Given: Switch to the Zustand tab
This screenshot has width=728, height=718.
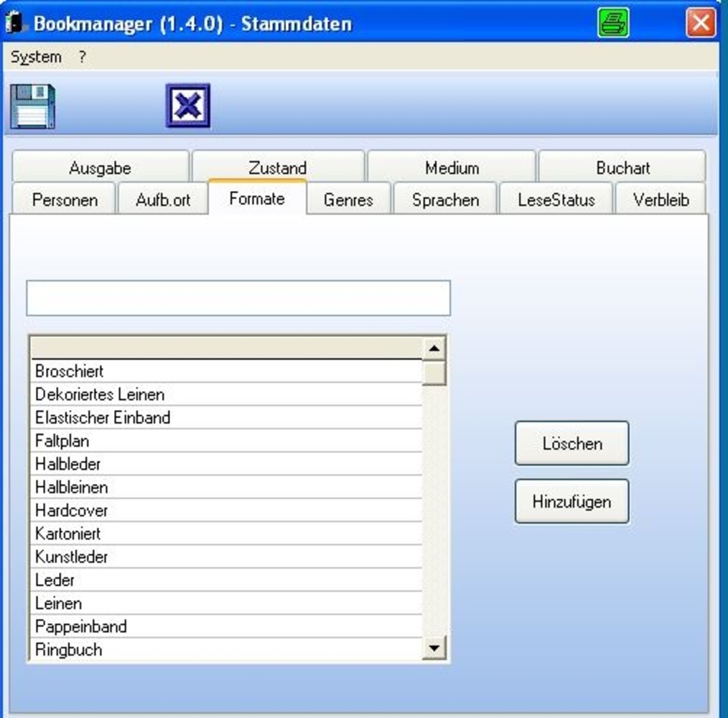Looking at the screenshot, I should [277, 168].
